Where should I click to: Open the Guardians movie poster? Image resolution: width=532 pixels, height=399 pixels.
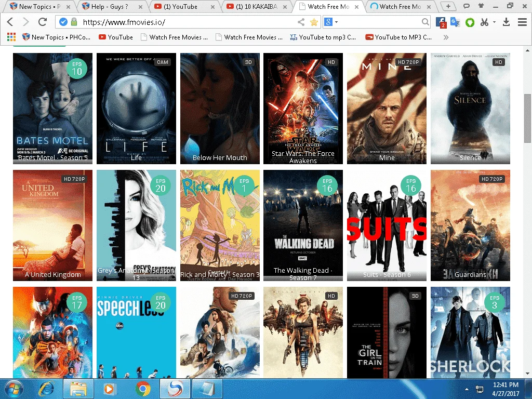tap(470, 225)
